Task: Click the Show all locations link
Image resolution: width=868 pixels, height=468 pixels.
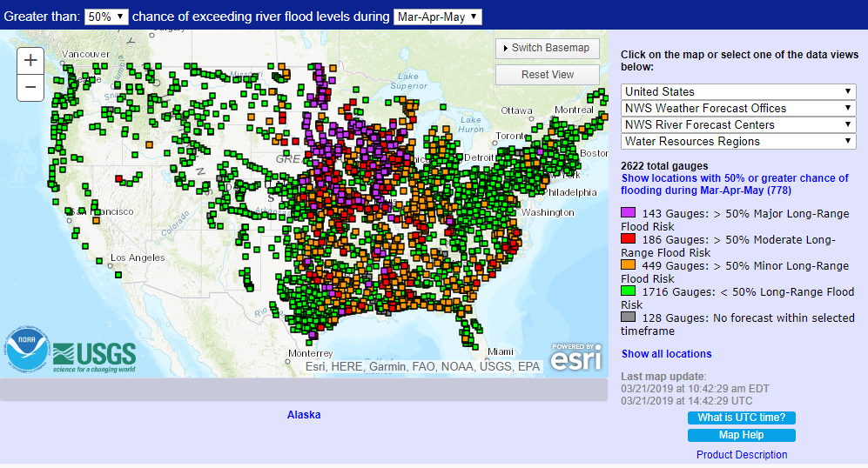Action: 666,354
